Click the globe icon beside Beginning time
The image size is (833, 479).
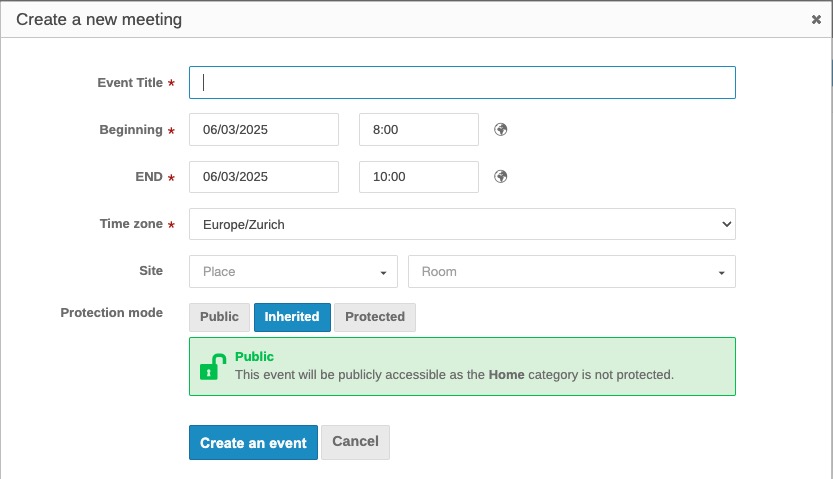point(501,130)
